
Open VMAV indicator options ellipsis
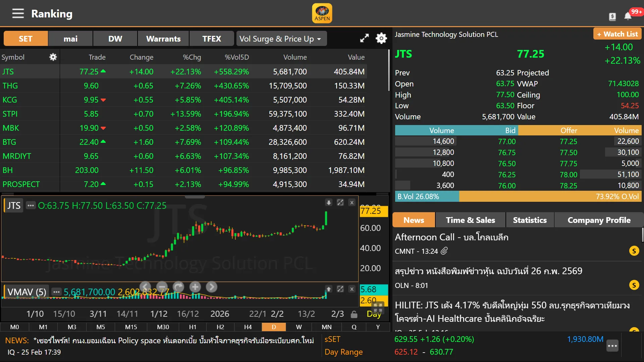56,292
